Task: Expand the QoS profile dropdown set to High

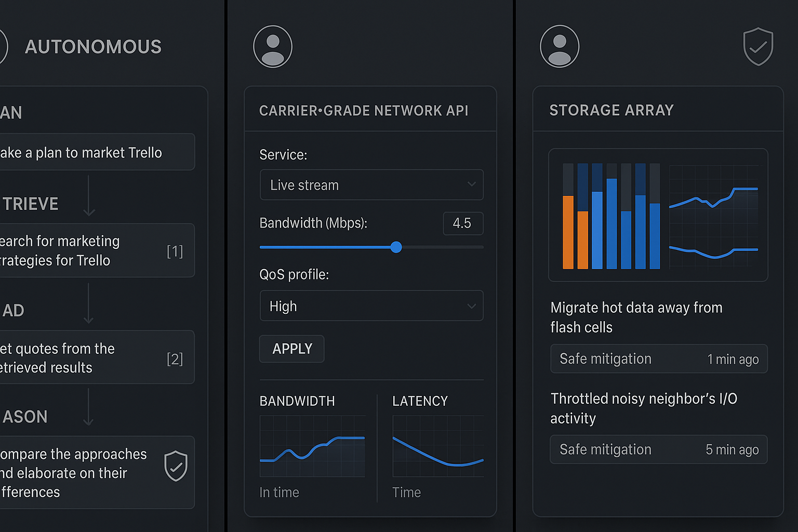Action: click(371, 306)
